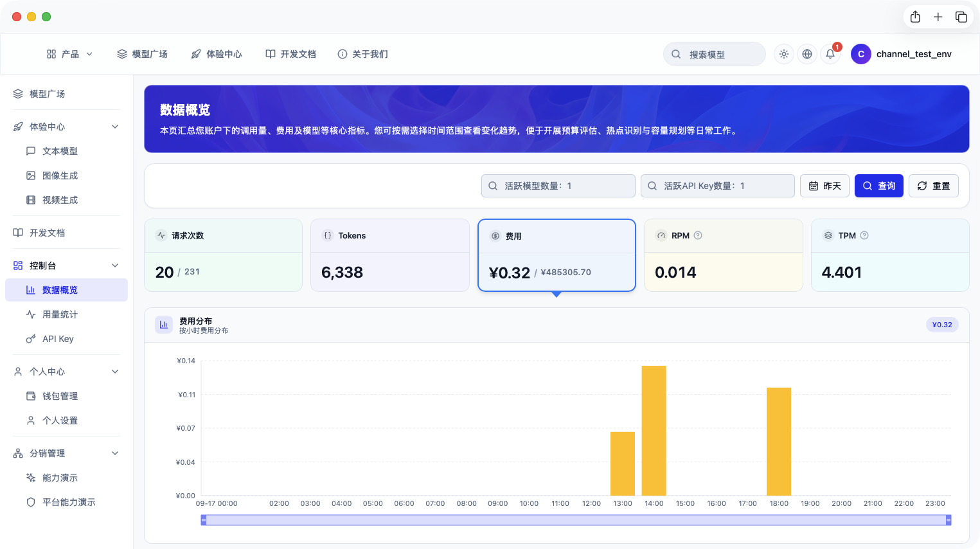
Task: Click the RPM help question-mark icon
Action: coord(698,235)
